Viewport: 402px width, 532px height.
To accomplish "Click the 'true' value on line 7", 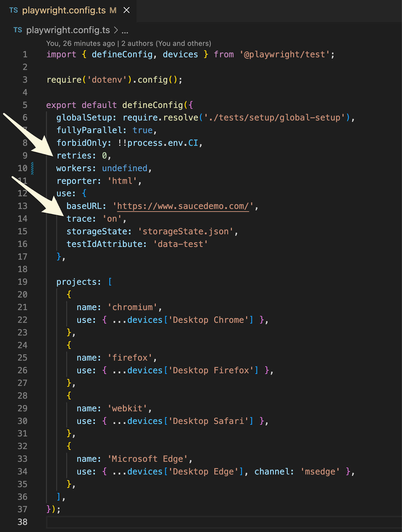I will click(142, 130).
